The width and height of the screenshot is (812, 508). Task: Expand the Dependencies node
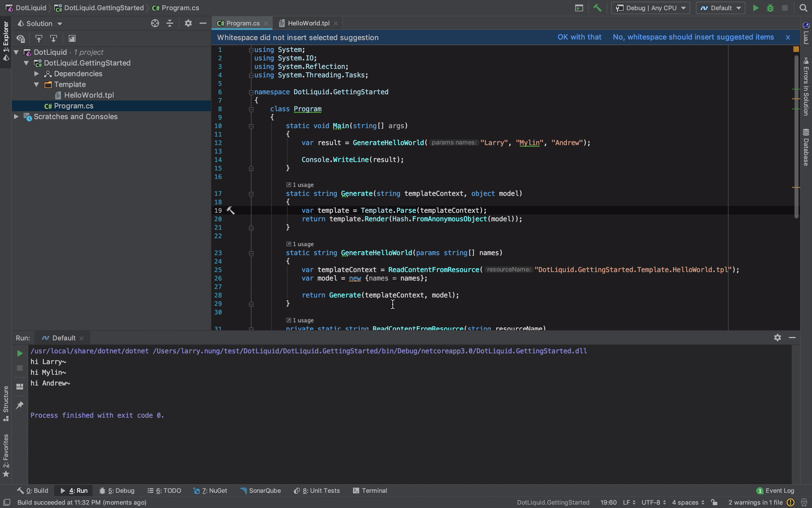(x=37, y=74)
